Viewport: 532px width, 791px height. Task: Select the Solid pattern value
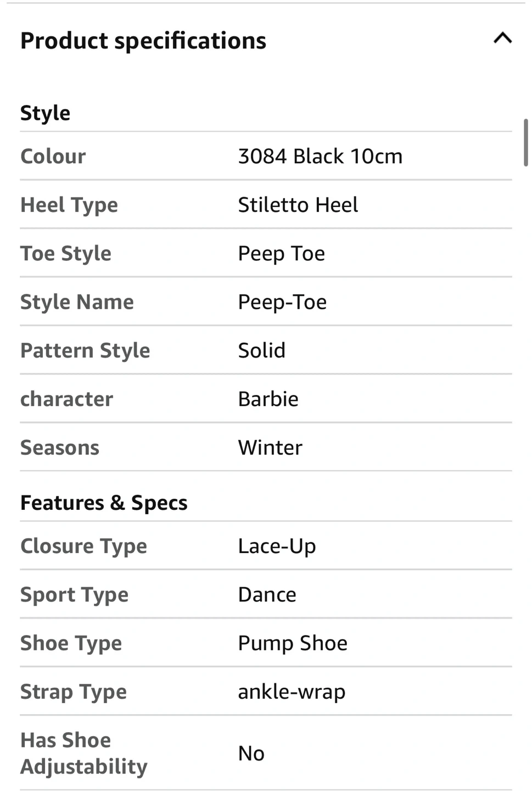click(261, 350)
